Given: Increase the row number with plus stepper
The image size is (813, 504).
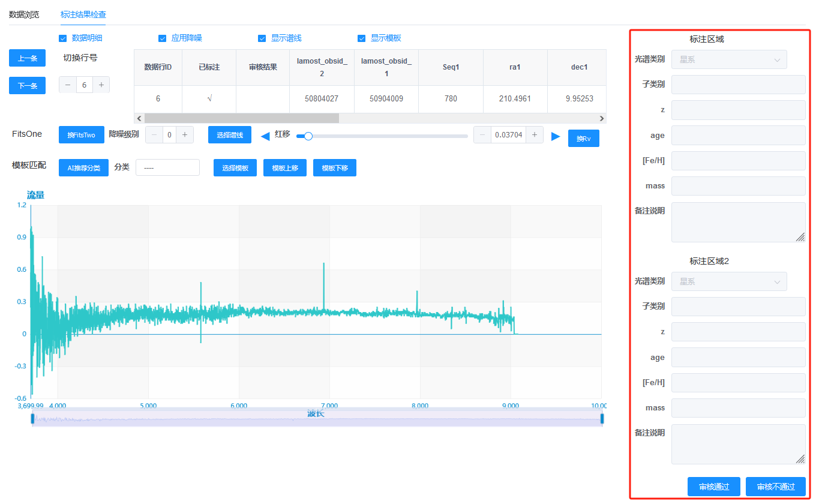Looking at the screenshot, I should 101,85.
